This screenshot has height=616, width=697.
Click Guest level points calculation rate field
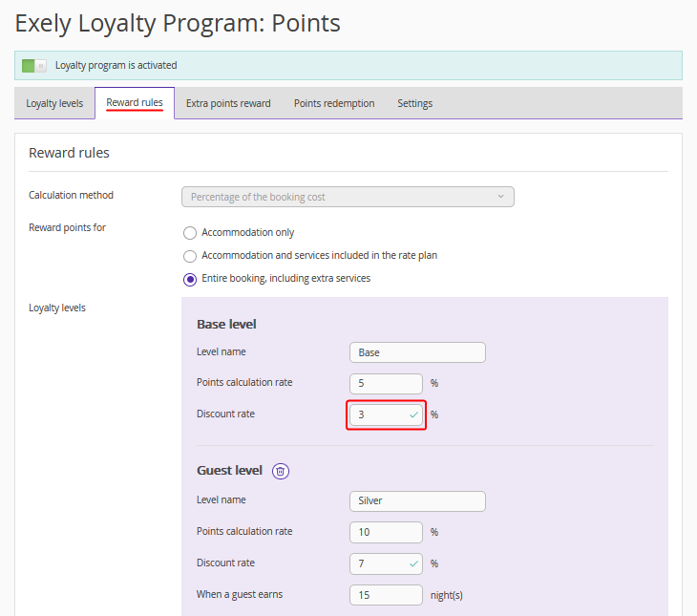coord(386,532)
